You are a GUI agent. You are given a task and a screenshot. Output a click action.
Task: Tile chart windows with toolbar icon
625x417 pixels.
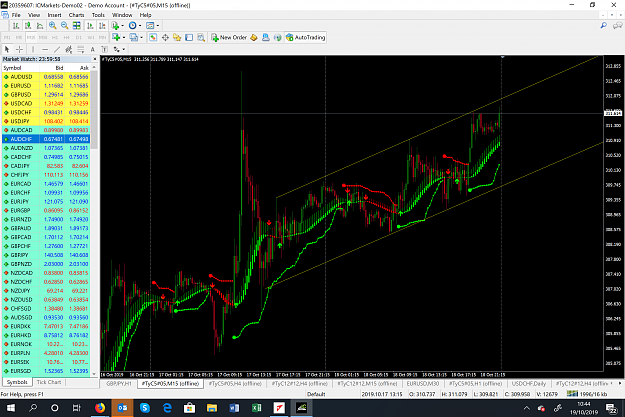click(77, 26)
